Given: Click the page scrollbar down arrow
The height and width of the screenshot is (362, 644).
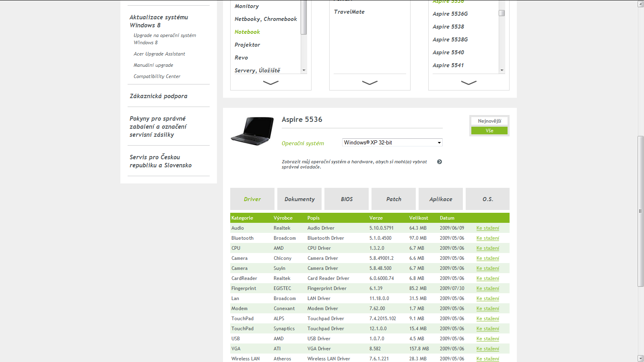Looking at the screenshot, I should coord(641,358).
